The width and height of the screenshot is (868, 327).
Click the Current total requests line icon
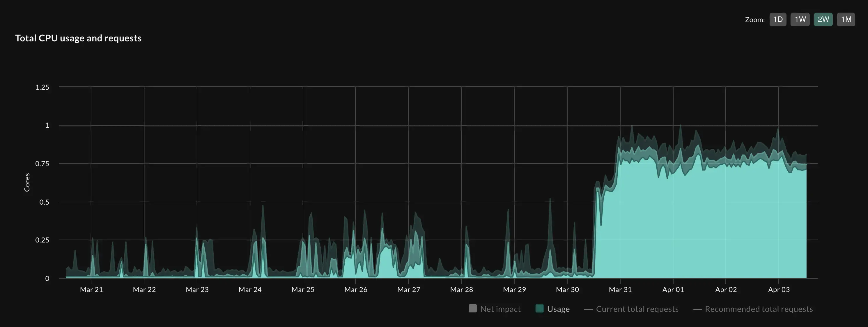(x=589, y=309)
